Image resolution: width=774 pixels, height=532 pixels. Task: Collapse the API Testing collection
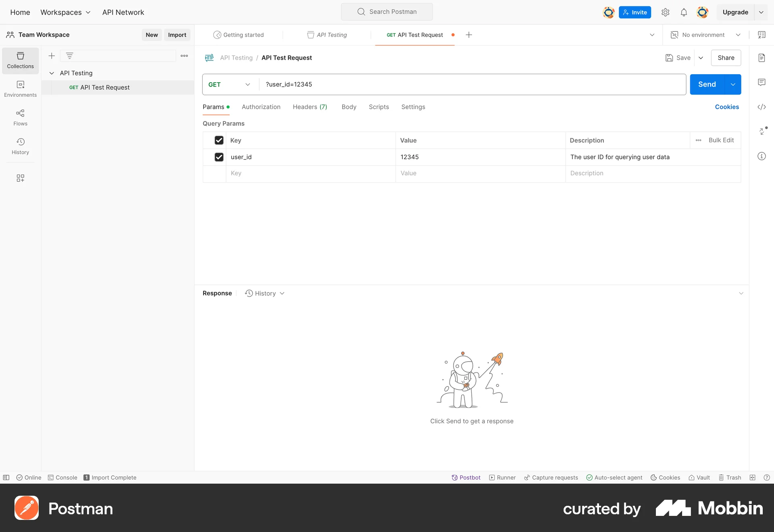click(52, 73)
